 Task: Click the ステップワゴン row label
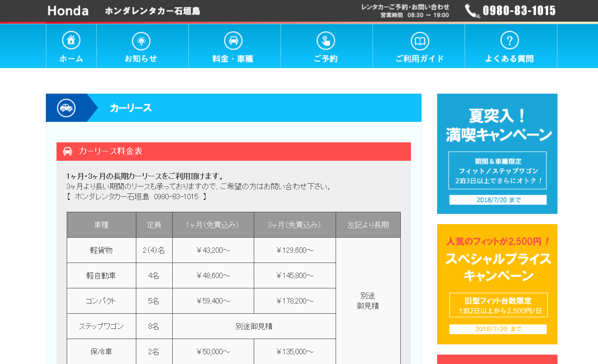tap(102, 326)
